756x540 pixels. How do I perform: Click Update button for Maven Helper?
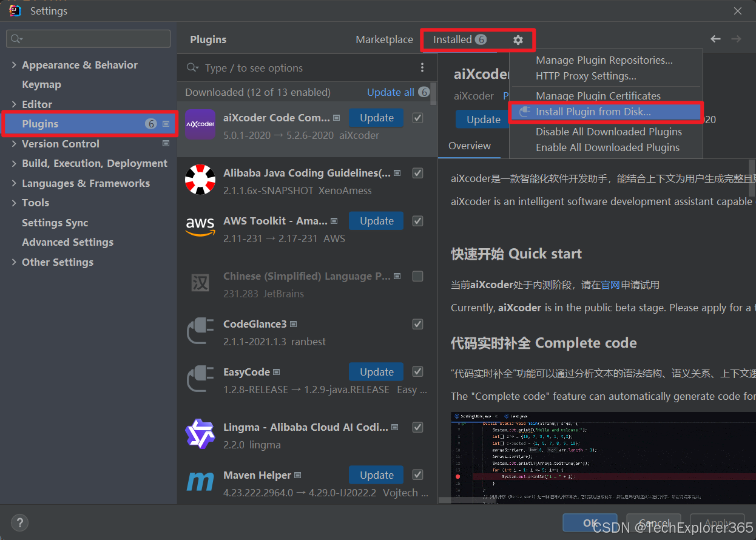[376, 474]
